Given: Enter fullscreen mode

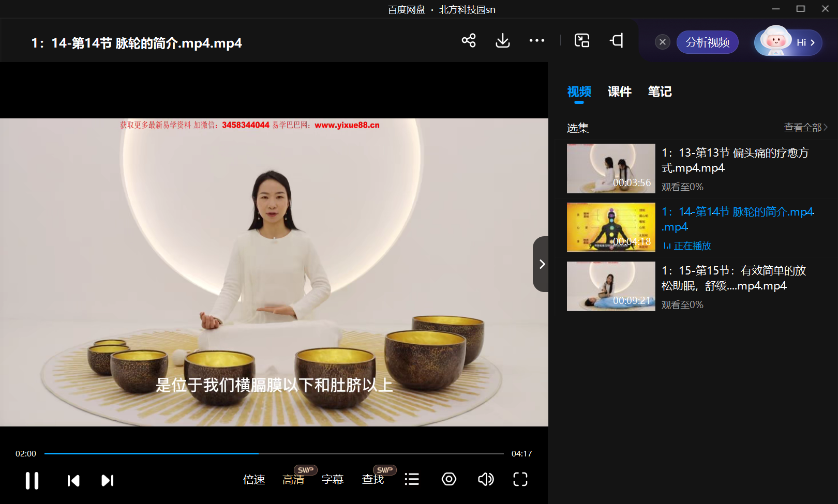Looking at the screenshot, I should [520, 480].
